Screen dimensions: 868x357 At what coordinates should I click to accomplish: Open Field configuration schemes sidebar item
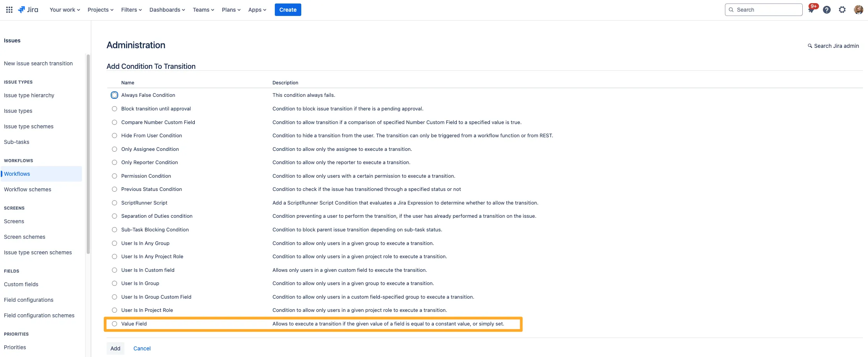point(39,315)
